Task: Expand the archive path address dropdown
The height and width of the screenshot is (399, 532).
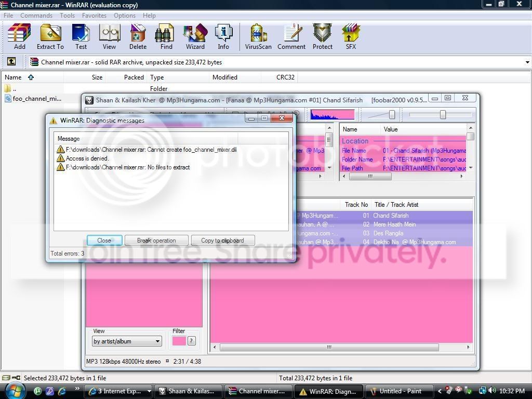Action: (527, 62)
